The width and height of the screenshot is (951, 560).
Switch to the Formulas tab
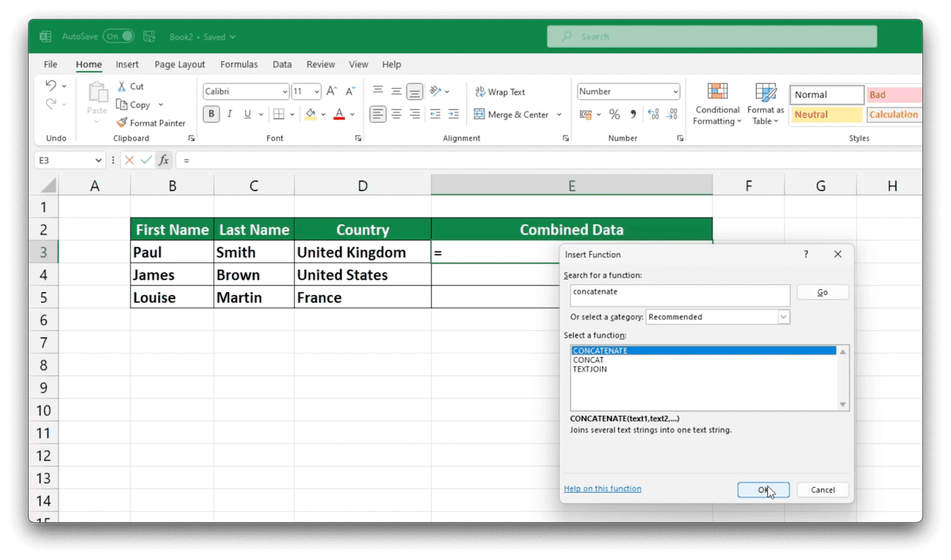coord(239,64)
